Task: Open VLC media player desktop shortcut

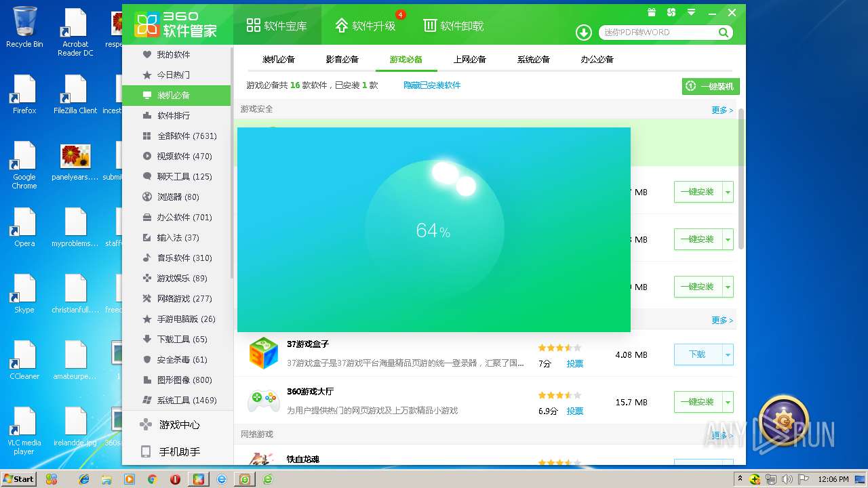Action: pos(24,430)
